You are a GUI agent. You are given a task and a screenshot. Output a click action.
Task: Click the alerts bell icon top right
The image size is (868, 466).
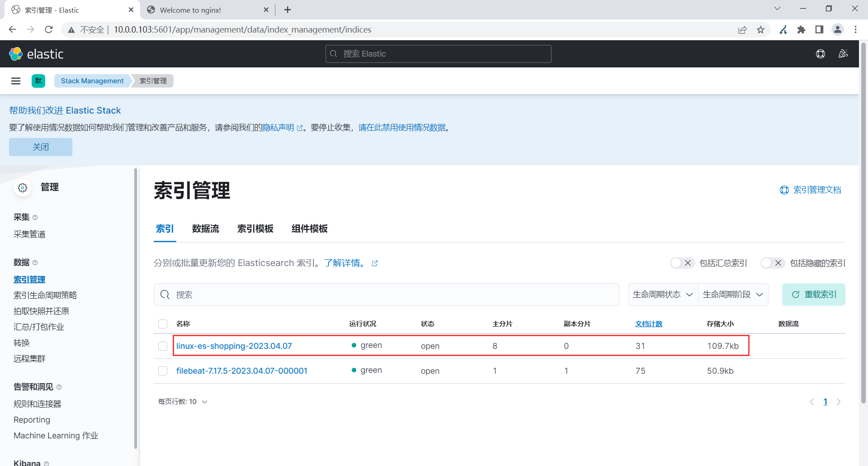pyautogui.click(x=843, y=53)
